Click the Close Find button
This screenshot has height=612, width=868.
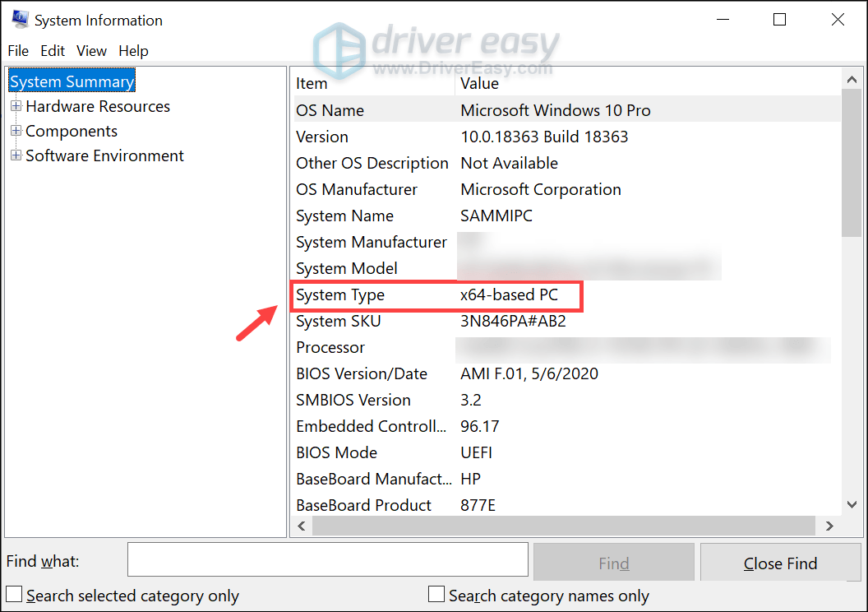click(780, 563)
